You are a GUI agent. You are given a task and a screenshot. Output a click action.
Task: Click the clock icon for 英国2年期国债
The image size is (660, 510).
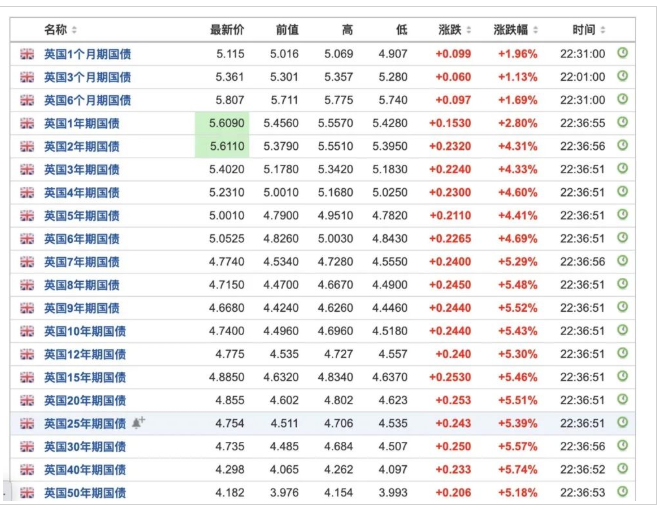pyautogui.click(x=622, y=146)
